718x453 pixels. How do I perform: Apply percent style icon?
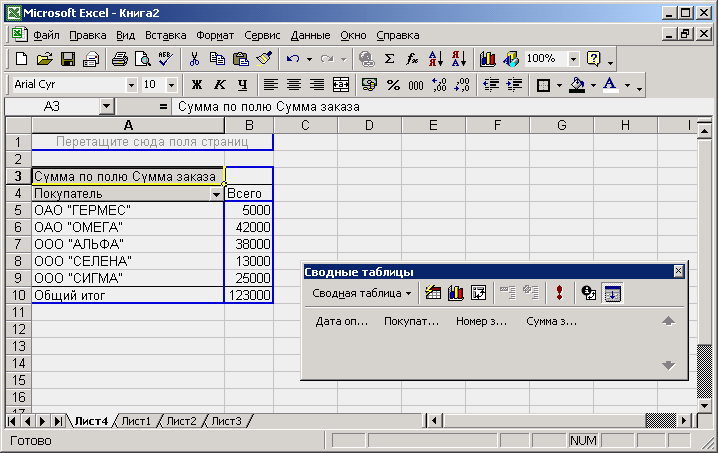[x=393, y=85]
